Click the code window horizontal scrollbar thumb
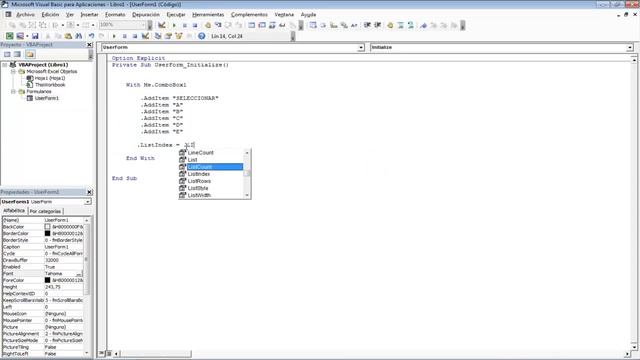This screenshot has height=360, width=640. pos(156,353)
